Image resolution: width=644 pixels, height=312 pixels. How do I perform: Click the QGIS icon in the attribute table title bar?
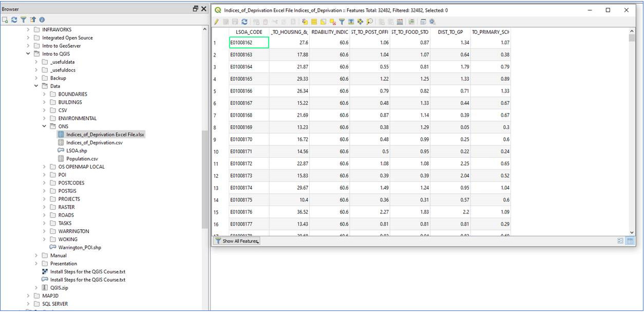[x=218, y=10]
